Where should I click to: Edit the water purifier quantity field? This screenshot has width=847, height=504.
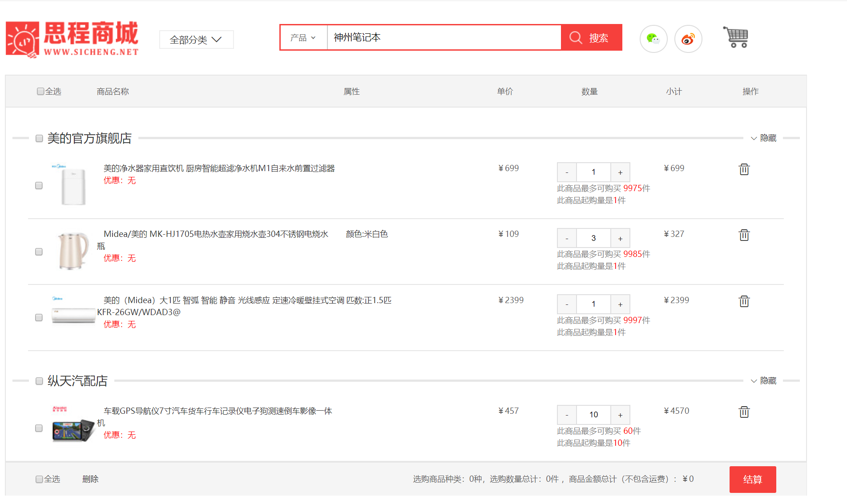point(593,172)
